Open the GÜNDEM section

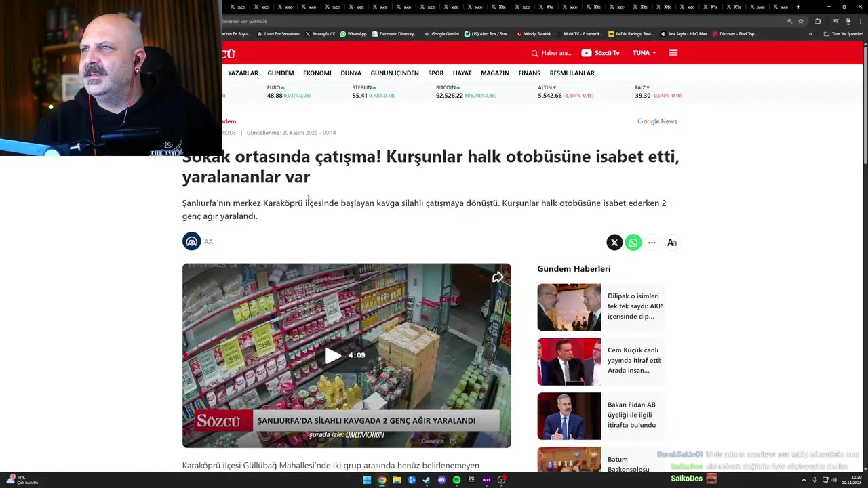pyautogui.click(x=281, y=73)
